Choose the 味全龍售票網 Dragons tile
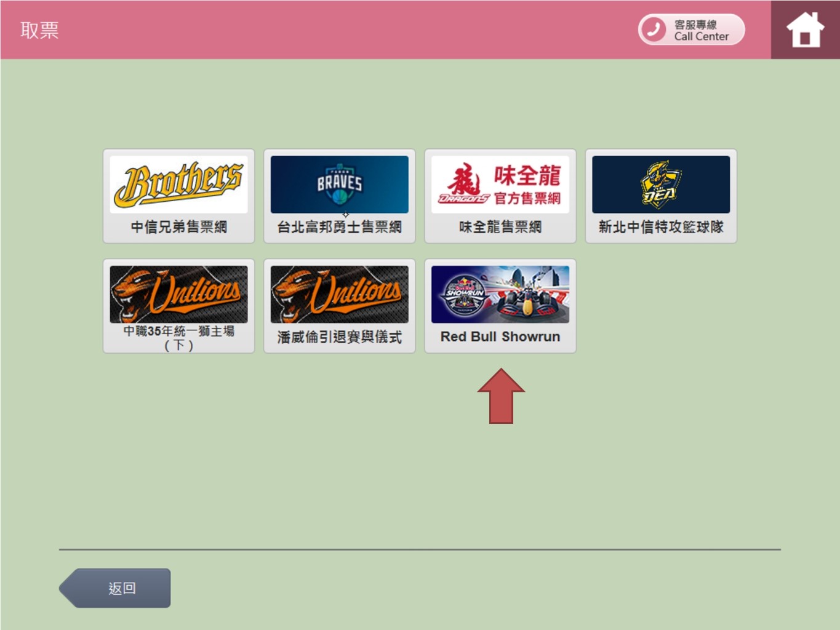 coord(500,196)
